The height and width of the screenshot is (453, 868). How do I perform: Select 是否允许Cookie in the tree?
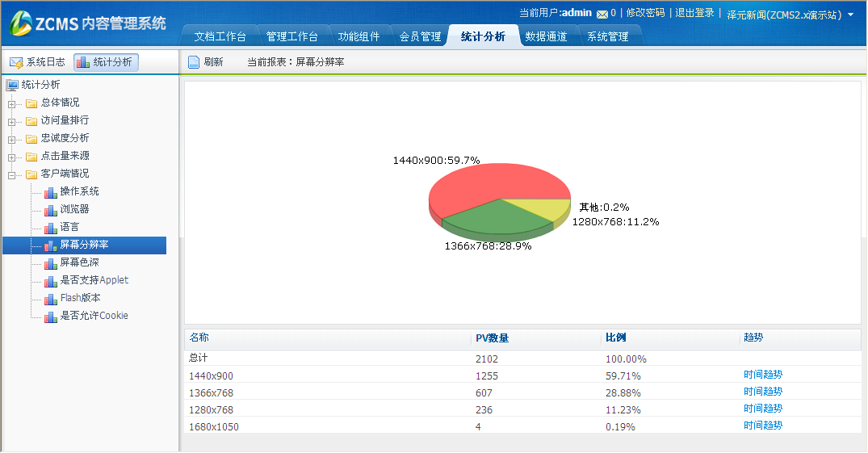point(94,316)
